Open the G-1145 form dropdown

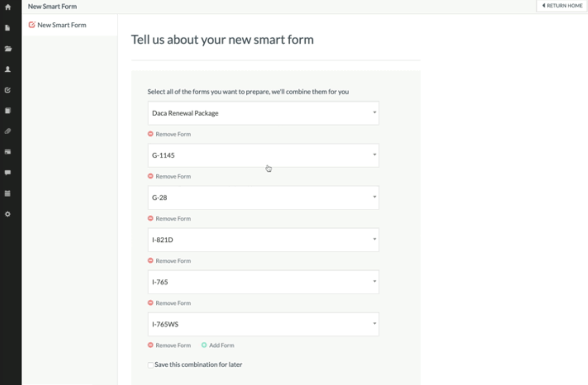[x=263, y=155]
